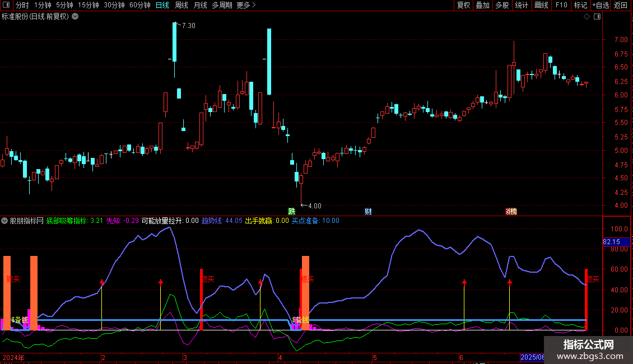Open the indicator dropdown before 股朋指标网

pos(4,221)
